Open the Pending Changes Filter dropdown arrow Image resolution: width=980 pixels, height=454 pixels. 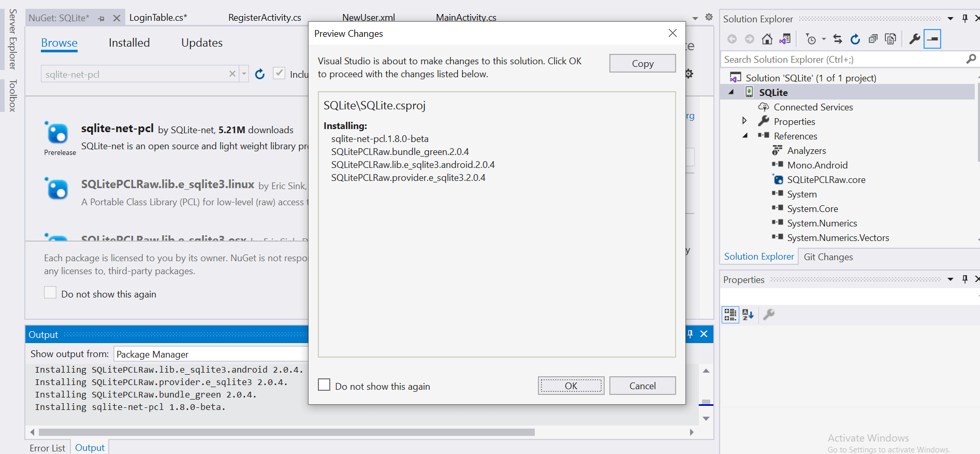(x=824, y=39)
